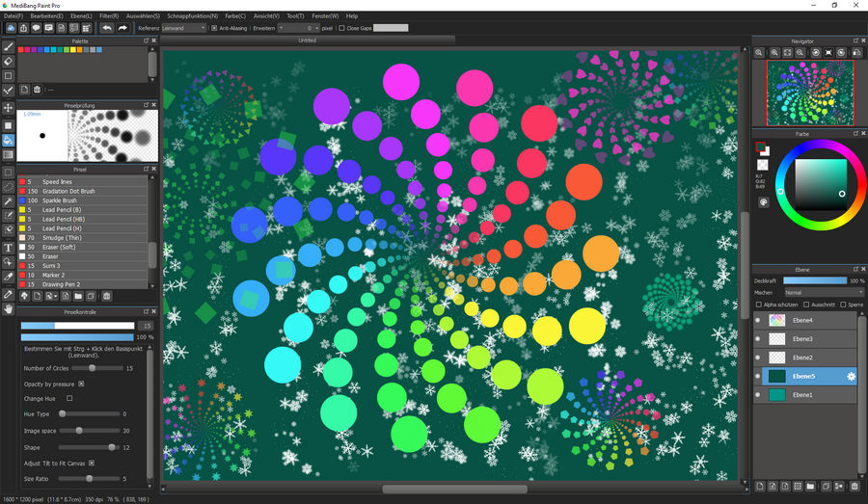Select the Text tool
The height and width of the screenshot is (504, 868).
(8, 248)
